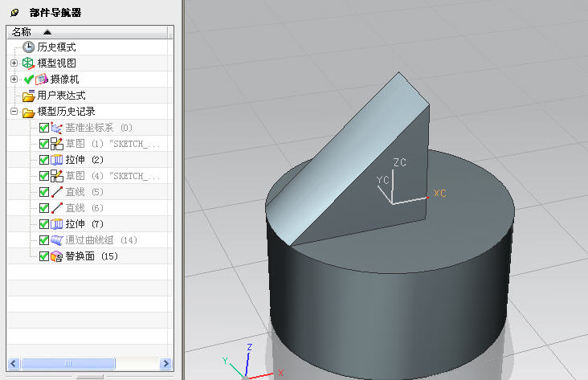Uncheck the 拉伸 (7) feature checkbox
The height and width of the screenshot is (380, 588).
(x=44, y=224)
